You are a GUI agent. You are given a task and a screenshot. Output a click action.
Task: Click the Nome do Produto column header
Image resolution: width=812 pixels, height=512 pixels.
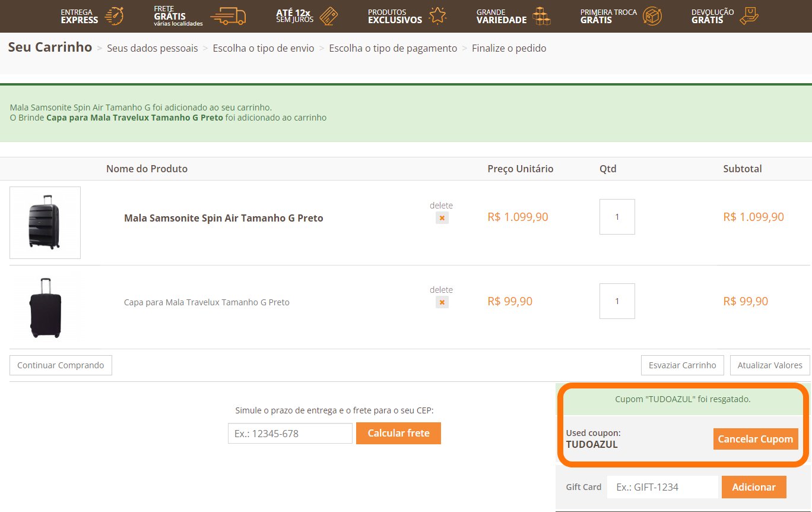click(147, 169)
